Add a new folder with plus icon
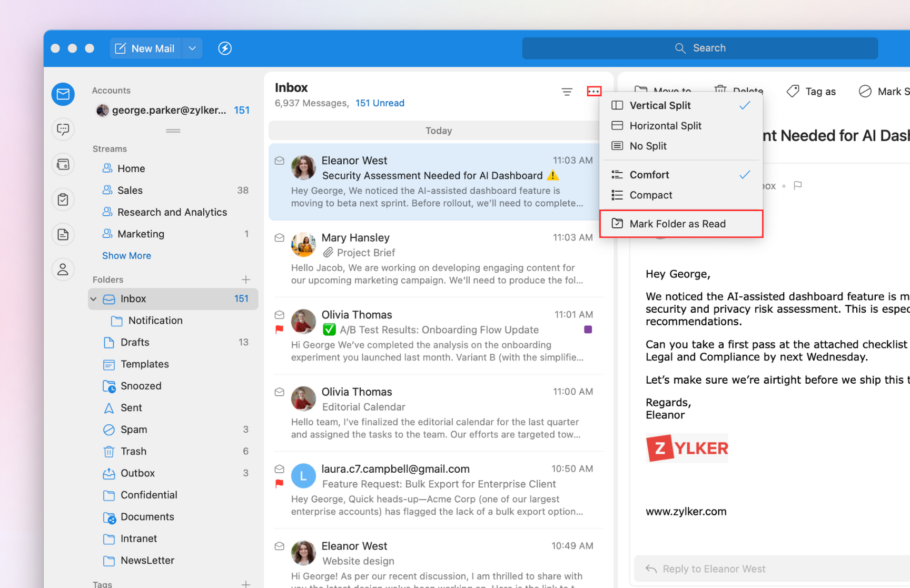This screenshot has height=588, width=910. click(245, 280)
